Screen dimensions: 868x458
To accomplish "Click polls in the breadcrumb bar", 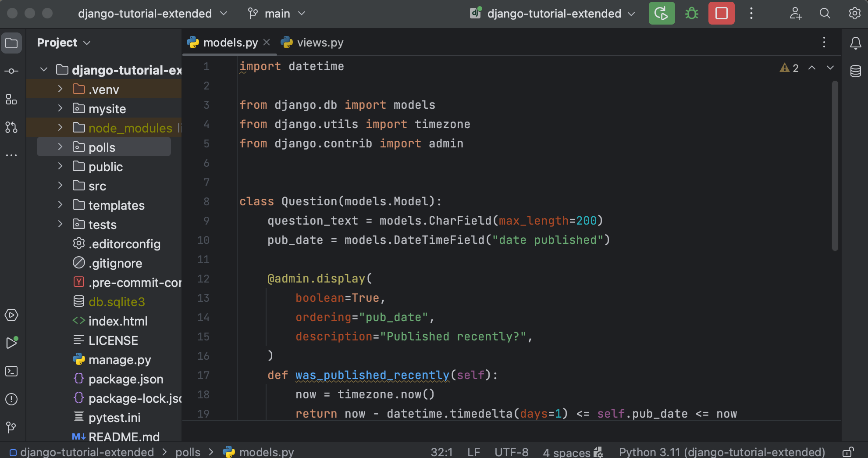I will (188, 452).
